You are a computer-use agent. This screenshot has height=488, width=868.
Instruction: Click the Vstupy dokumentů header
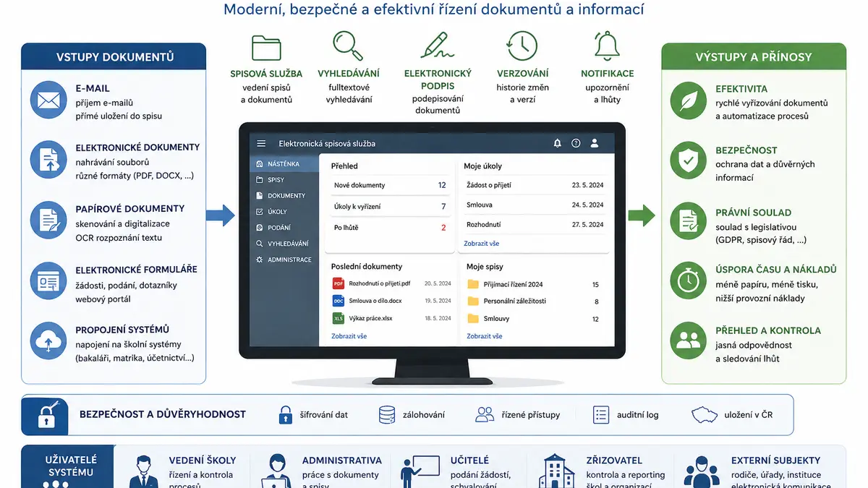point(115,57)
